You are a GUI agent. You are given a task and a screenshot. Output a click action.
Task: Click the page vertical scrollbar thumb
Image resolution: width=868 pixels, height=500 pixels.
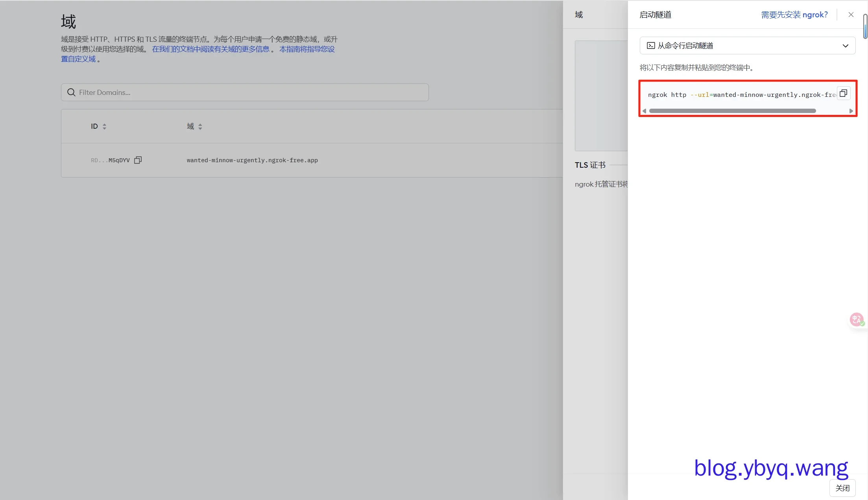[x=865, y=26]
